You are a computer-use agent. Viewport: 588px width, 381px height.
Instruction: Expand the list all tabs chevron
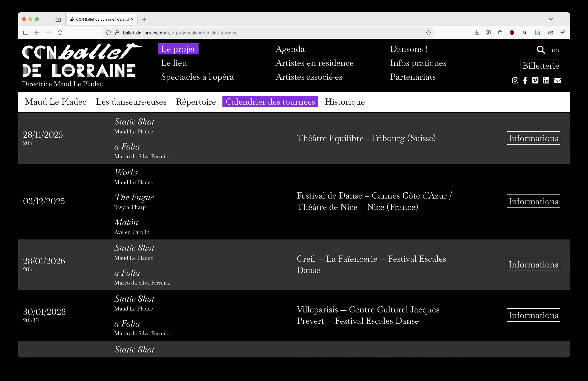click(551, 19)
